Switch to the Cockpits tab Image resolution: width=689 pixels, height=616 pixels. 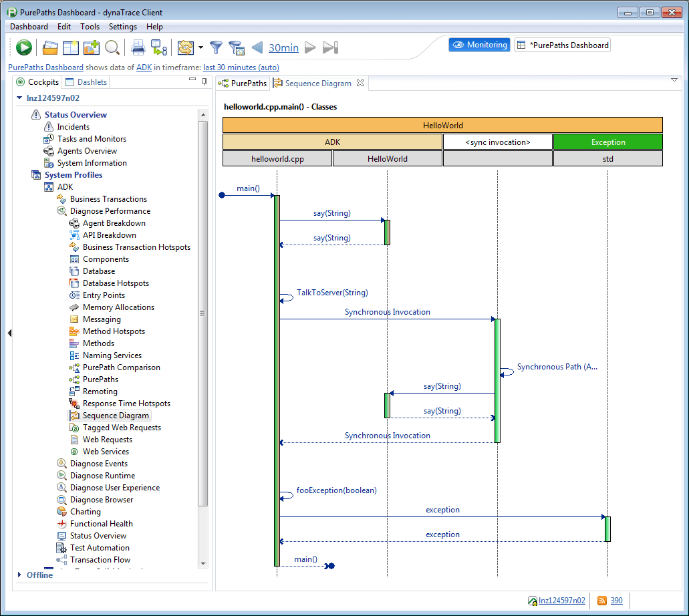37,82
